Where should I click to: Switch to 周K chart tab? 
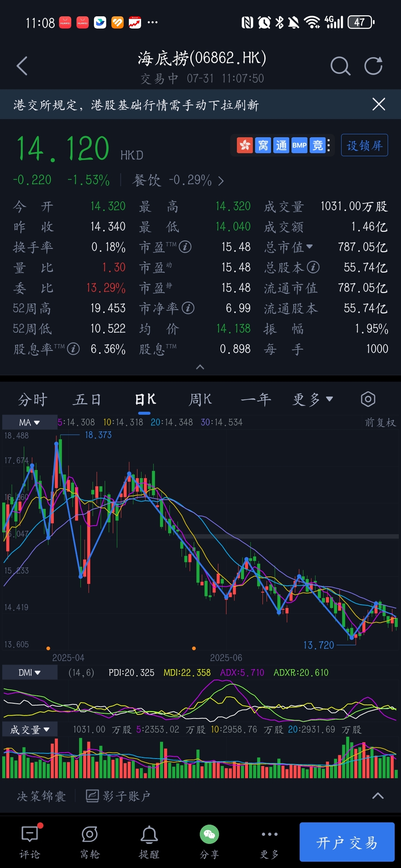(200, 400)
